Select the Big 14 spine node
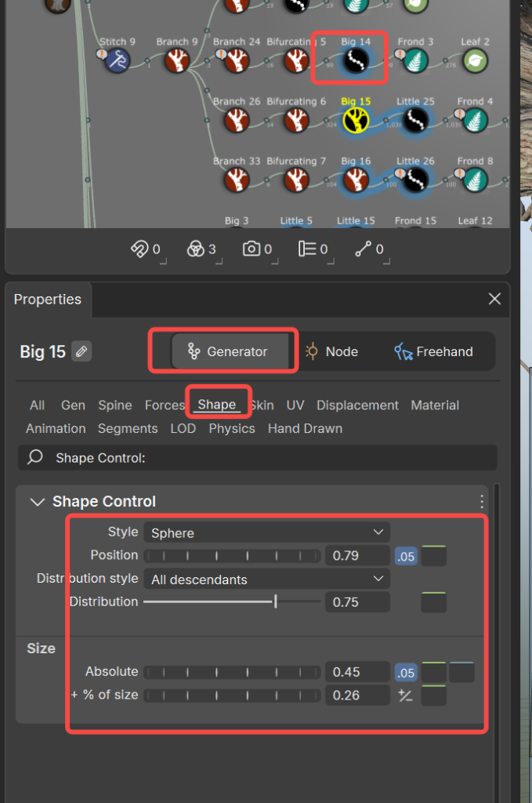Screen dimensions: 532x803 (x=356, y=60)
